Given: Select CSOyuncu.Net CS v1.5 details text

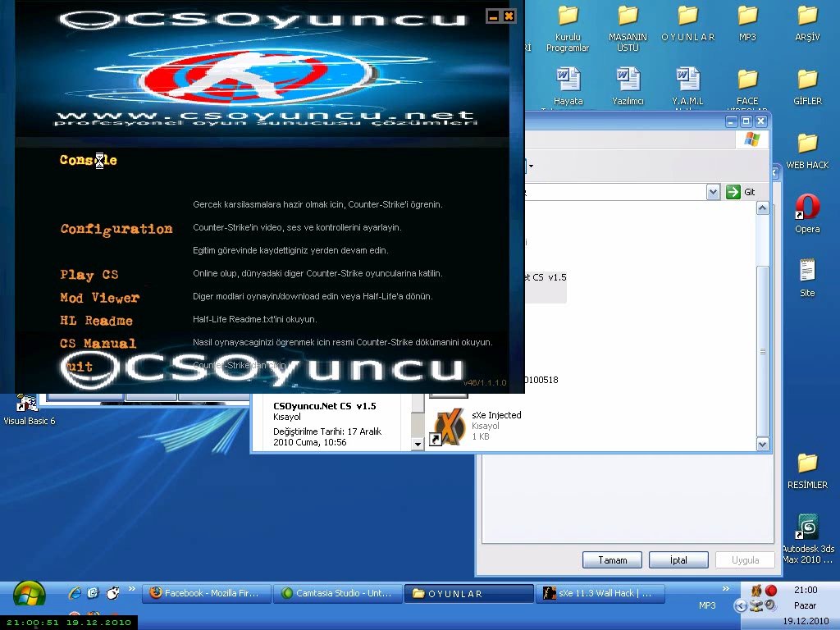Looking at the screenshot, I should 325,406.
